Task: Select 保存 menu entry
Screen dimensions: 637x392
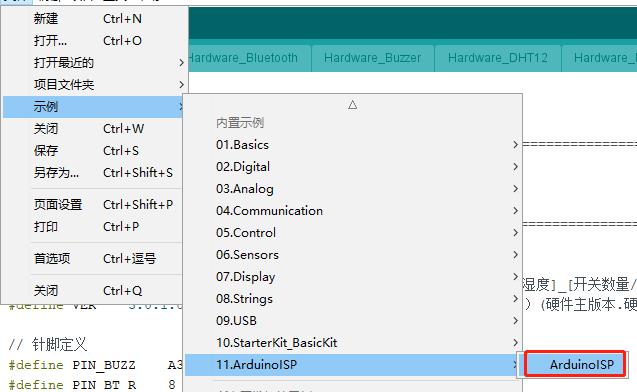Action: (93, 151)
